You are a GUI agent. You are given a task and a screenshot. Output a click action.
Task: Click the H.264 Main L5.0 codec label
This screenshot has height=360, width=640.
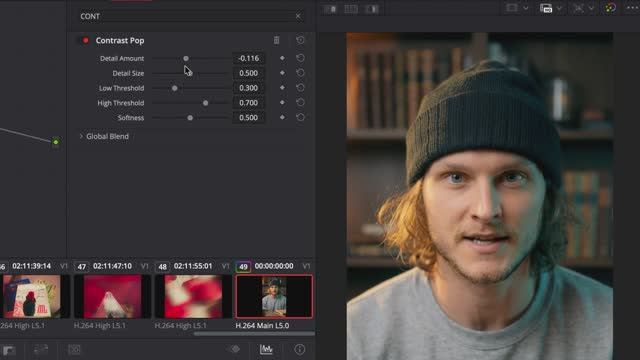click(262, 326)
